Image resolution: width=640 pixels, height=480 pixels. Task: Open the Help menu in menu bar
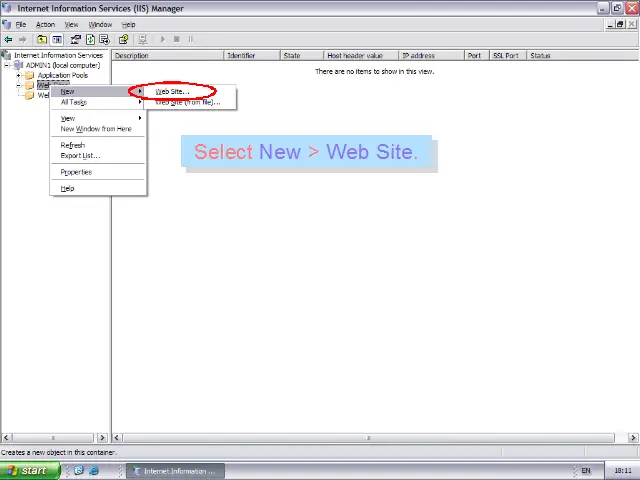click(128, 24)
